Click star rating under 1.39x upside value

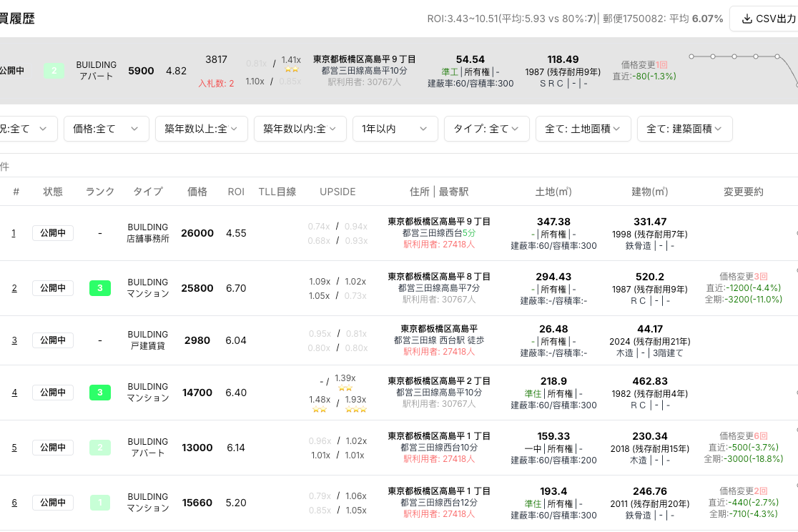tap(345, 388)
